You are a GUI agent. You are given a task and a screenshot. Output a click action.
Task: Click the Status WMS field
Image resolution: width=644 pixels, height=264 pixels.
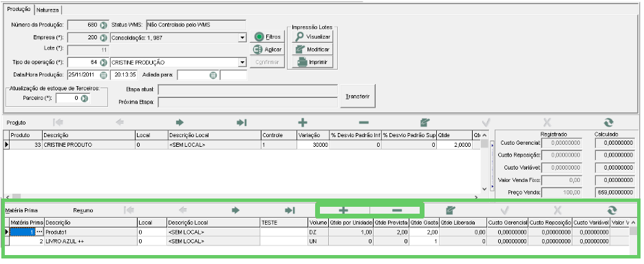click(x=195, y=25)
